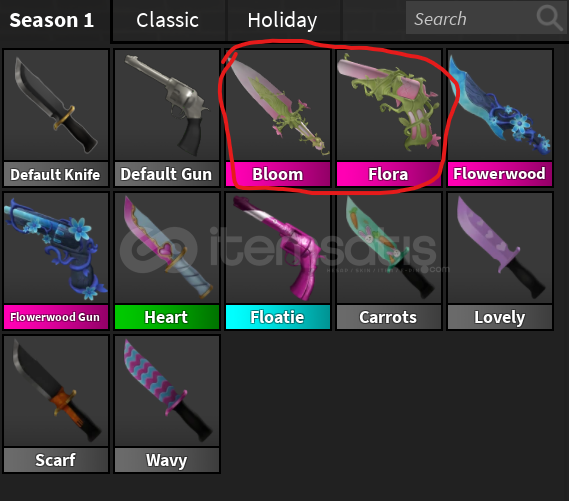
Task: Choose the Bloom knife
Action: (278, 118)
